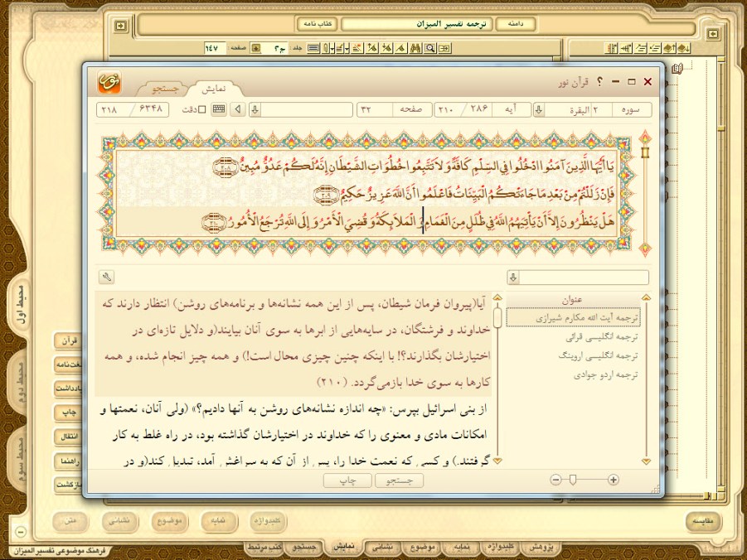Switch to the جستجو tab in Quran Noor

pyautogui.click(x=165, y=89)
